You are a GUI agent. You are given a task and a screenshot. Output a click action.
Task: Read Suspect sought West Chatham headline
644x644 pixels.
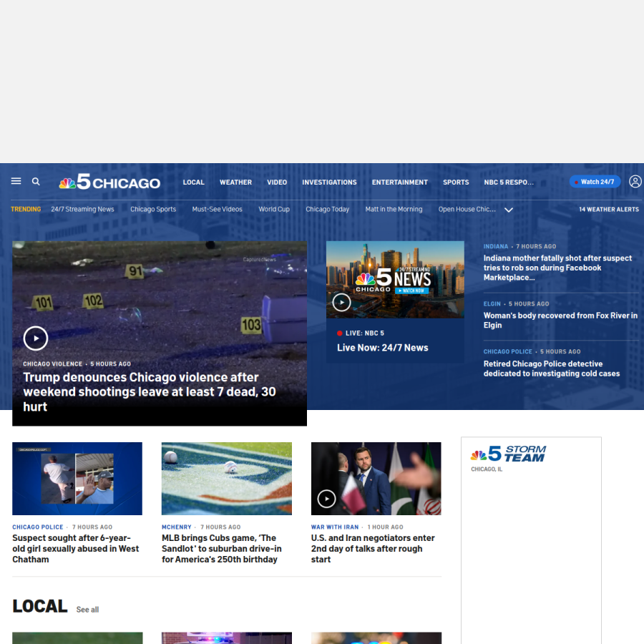coord(76,549)
